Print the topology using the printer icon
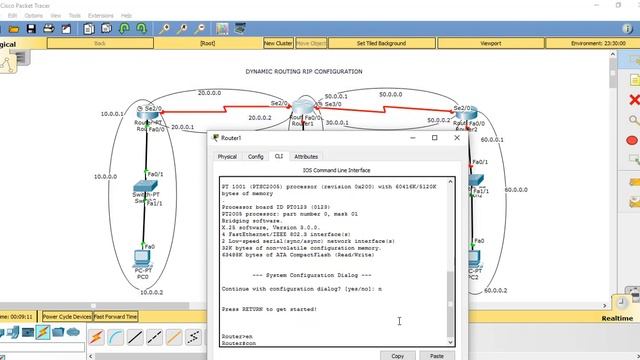640x360 pixels. coord(49,29)
